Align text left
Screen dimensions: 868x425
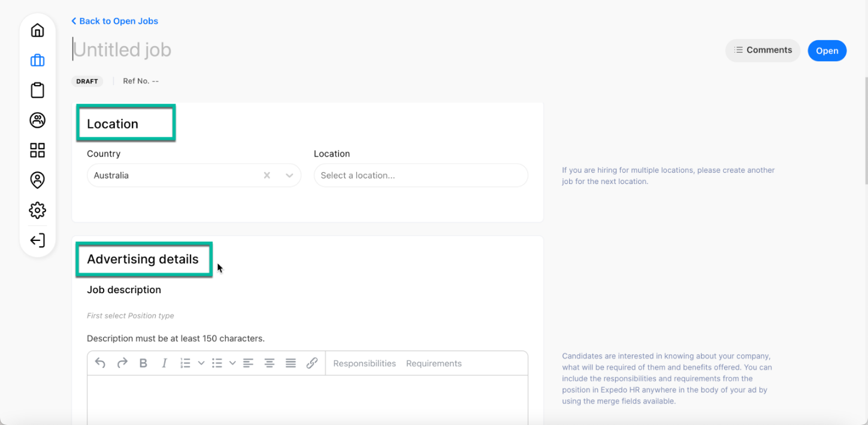[248, 363]
